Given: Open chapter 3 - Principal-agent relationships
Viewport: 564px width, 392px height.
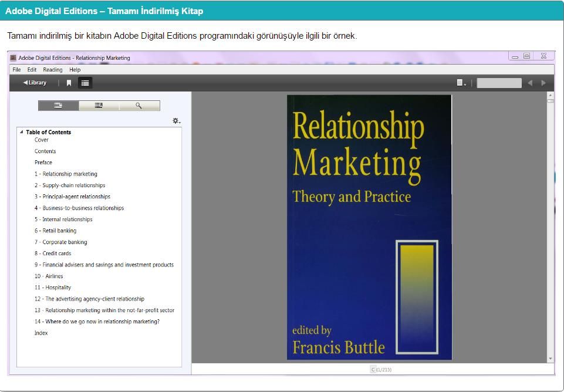Looking at the screenshot, I should [72, 197].
